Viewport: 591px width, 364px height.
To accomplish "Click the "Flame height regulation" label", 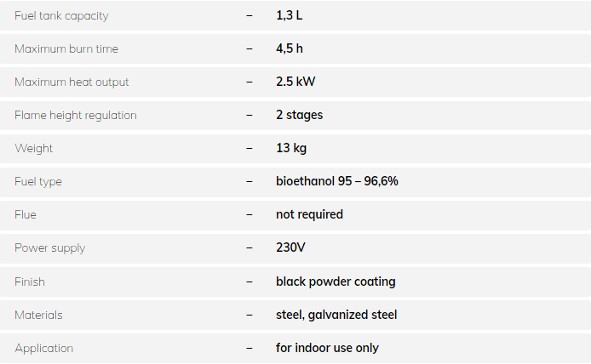I will coord(75,116).
